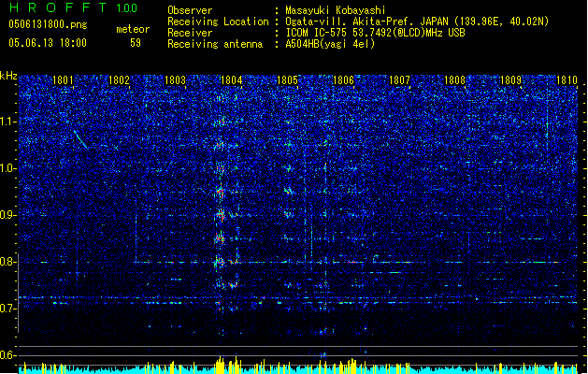Image resolution: width=588 pixels, height=374 pixels.
Task: Click the 0.7 kHz axis label
Action: click(8, 309)
